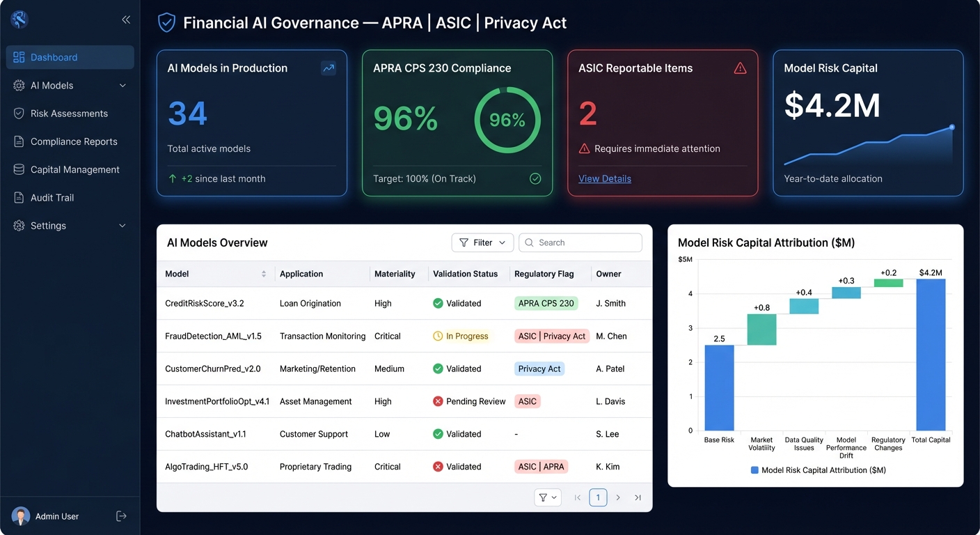This screenshot has height=535, width=980.
Task: Select the APRA CPS 230 regulatory flag tag
Action: click(546, 303)
